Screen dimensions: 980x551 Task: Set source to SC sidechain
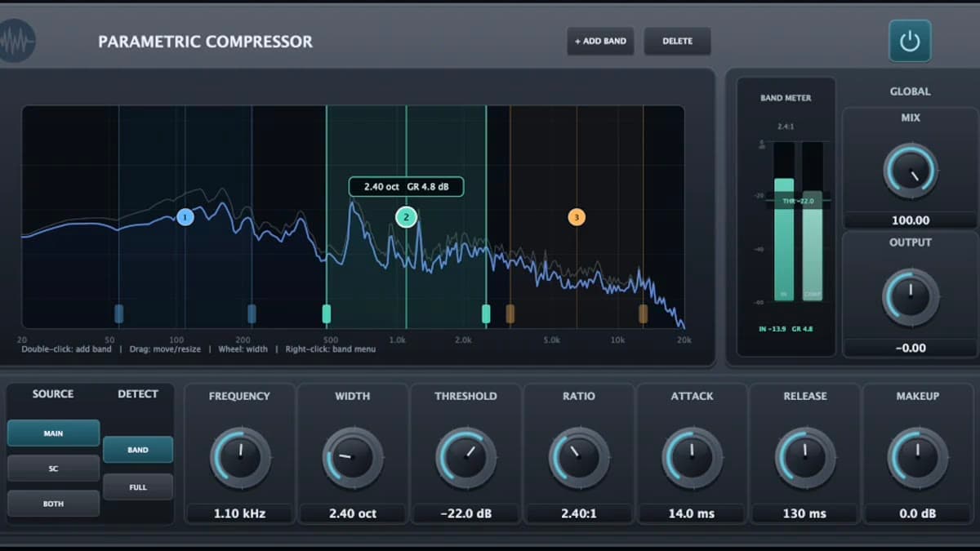click(53, 469)
